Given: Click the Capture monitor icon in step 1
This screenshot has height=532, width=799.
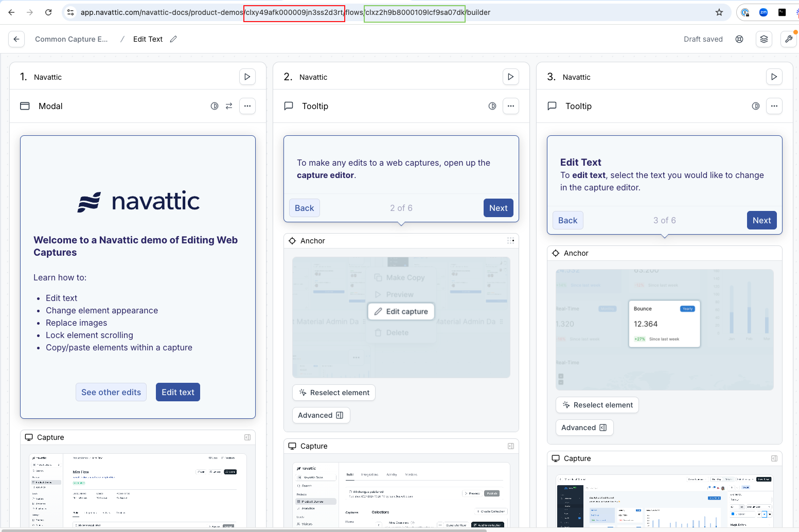Looking at the screenshot, I should [29, 437].
